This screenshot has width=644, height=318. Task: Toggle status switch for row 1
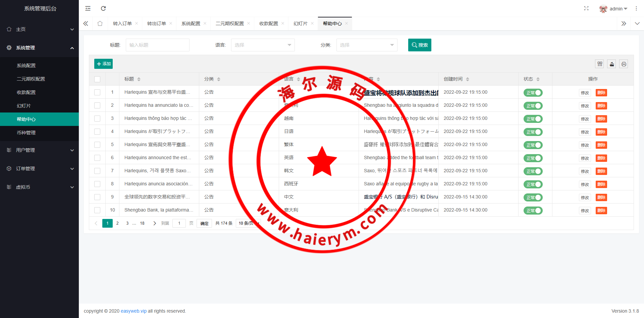(533, 93)
